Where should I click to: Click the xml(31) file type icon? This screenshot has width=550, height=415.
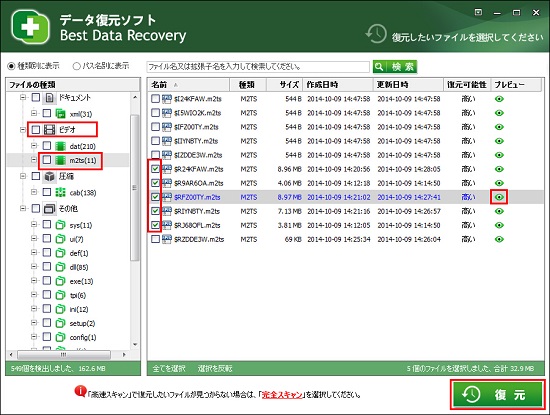(61, 113)
